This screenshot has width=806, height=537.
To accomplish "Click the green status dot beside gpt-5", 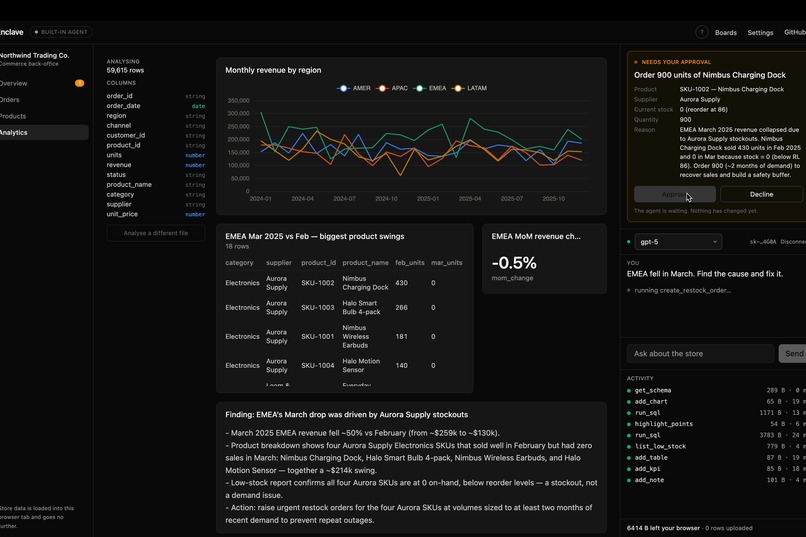I will [x=629, y=242].
